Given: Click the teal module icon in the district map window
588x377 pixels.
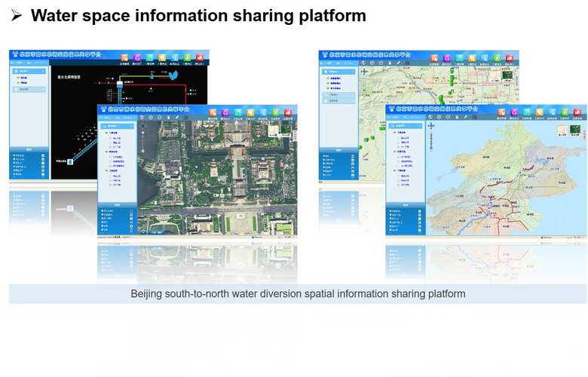Looking at the screenshot, I should 527,112.
